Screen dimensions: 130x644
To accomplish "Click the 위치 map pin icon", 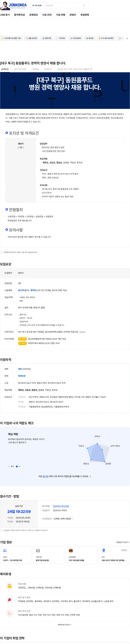I will point(104,551).
